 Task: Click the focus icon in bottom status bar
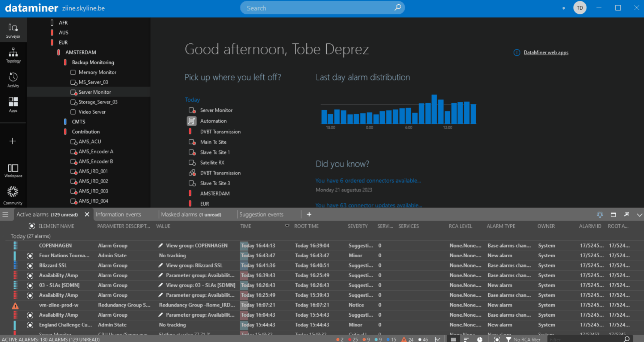point(497,339)
